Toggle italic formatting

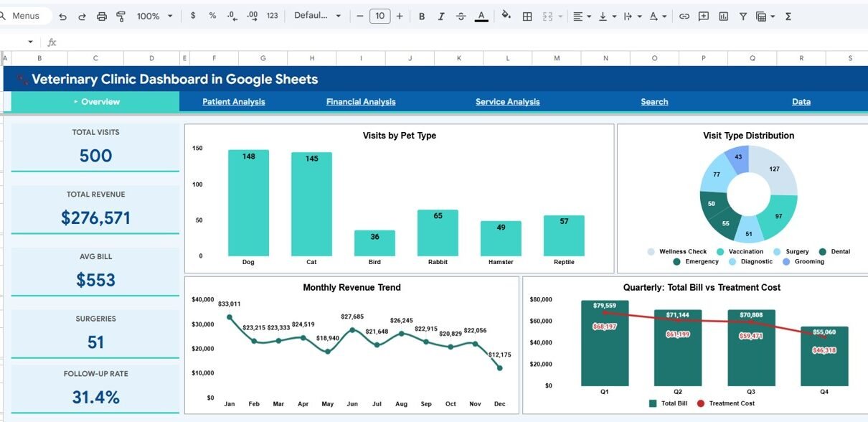(441, 16)
